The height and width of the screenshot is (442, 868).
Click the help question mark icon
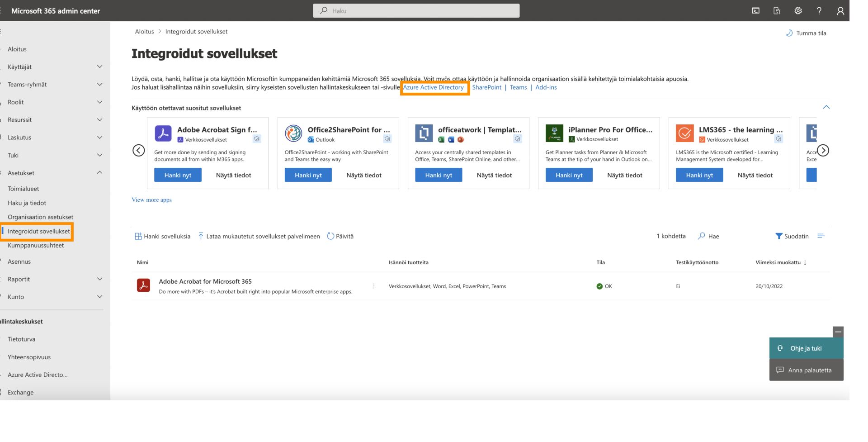[x=819, y=11]
